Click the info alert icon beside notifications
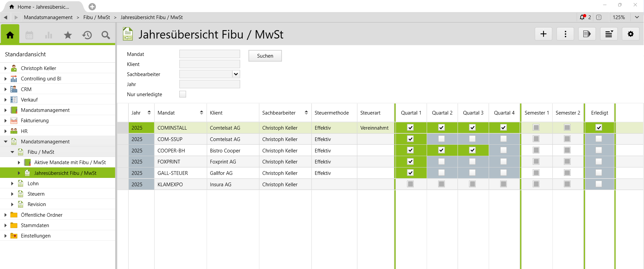Image resolution: width=644 pixels, height=269 pixels. pos(599,17)
